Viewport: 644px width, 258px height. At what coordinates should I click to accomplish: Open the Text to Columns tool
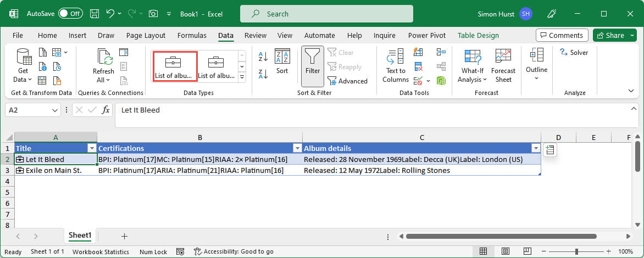(396, 65)
